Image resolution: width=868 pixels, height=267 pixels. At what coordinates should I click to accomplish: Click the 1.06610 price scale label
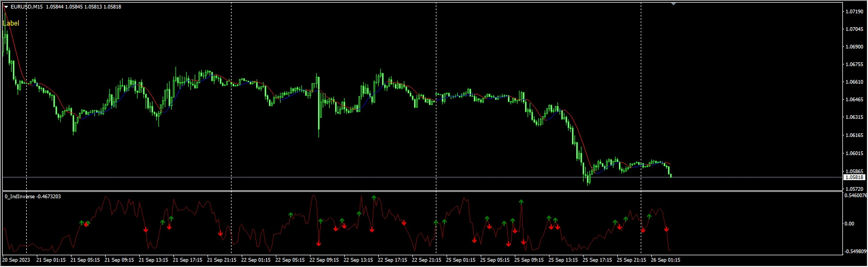pyautogui.click(x=855, y=82)
